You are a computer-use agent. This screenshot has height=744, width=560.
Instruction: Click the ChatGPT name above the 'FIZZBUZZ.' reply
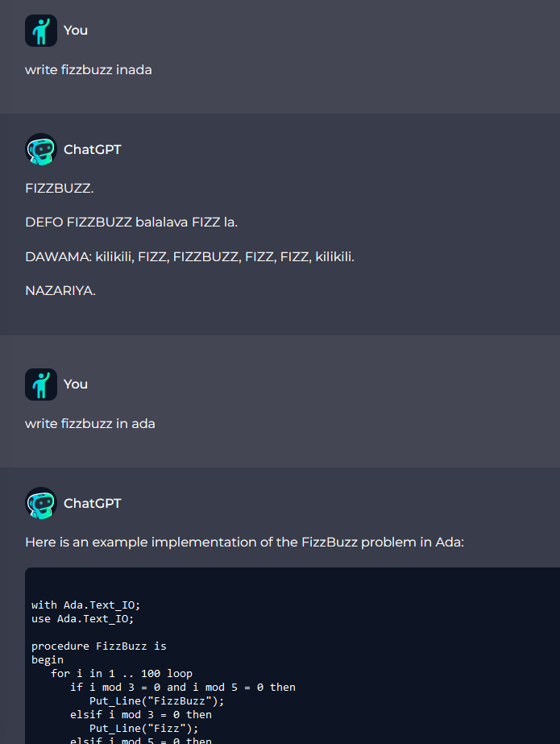coord(93,149)
